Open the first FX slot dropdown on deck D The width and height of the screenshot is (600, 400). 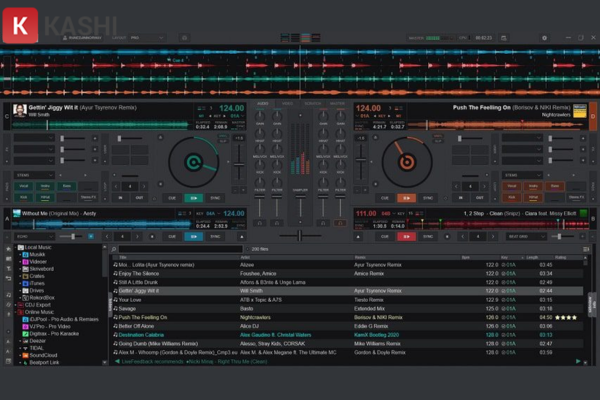522,138
